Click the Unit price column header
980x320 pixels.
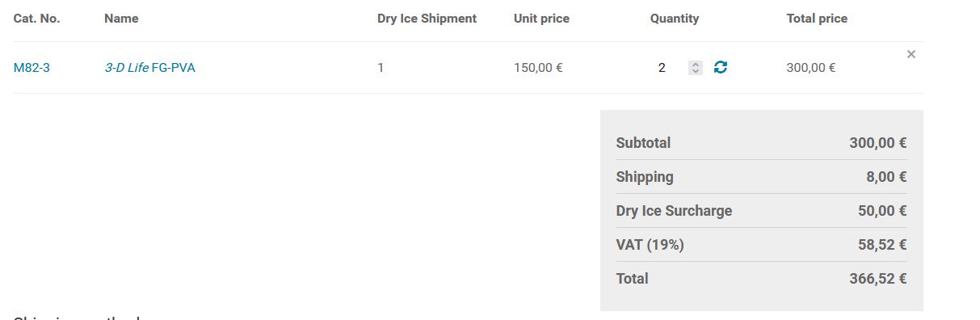pos(541,18)
